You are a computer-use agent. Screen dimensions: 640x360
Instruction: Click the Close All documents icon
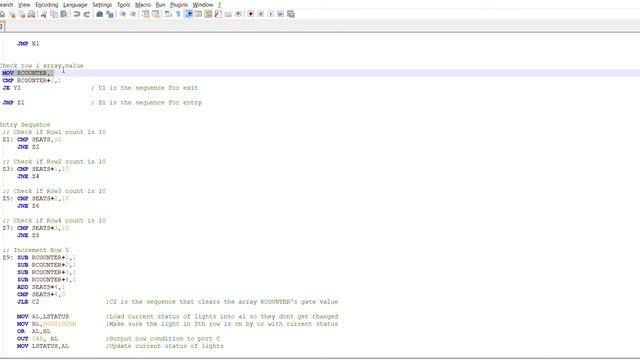pos(22,14)
